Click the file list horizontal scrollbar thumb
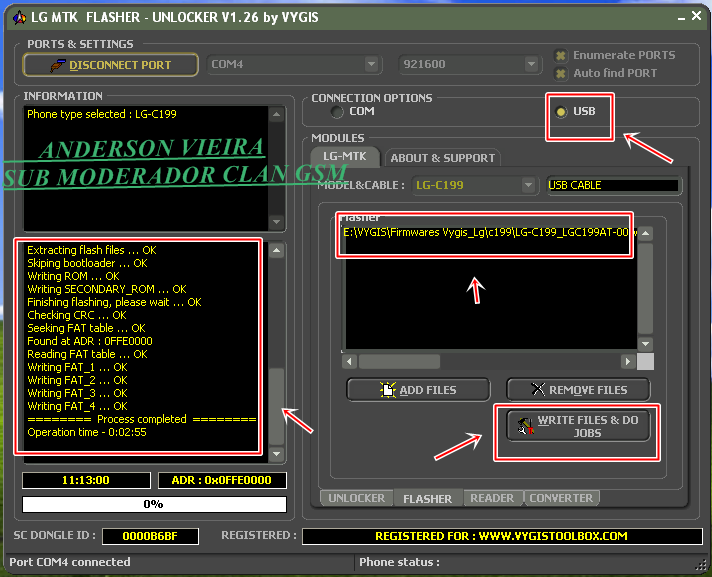Image resolution: width=712 pixels, height=577 pixels. point(399,362)
